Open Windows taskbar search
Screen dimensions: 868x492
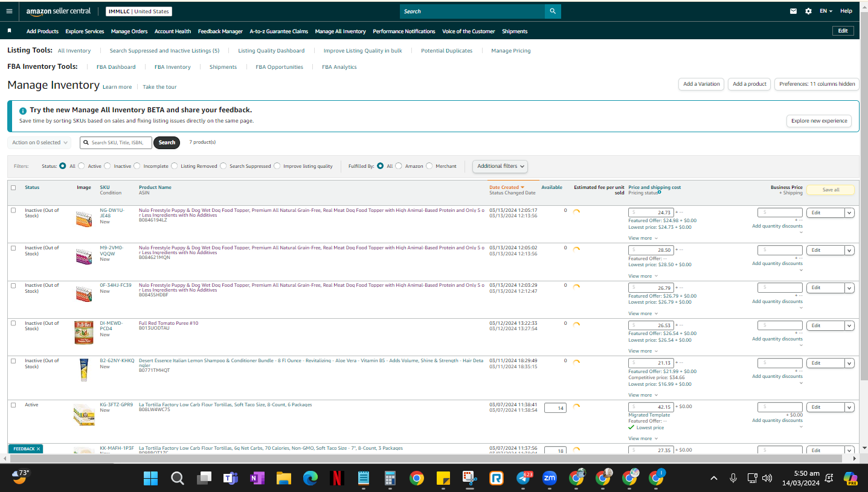click(x=178, y=479)
